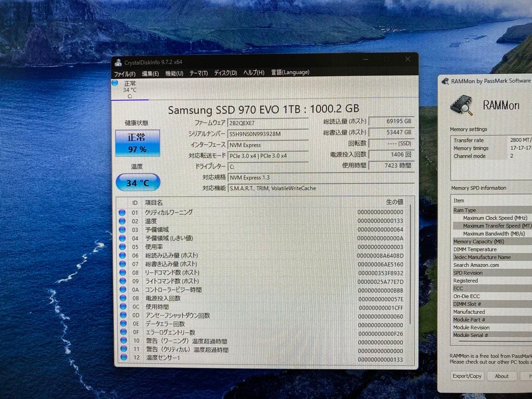Click the status icon for ID 12 温度センサー1

[x=124, y=357]
